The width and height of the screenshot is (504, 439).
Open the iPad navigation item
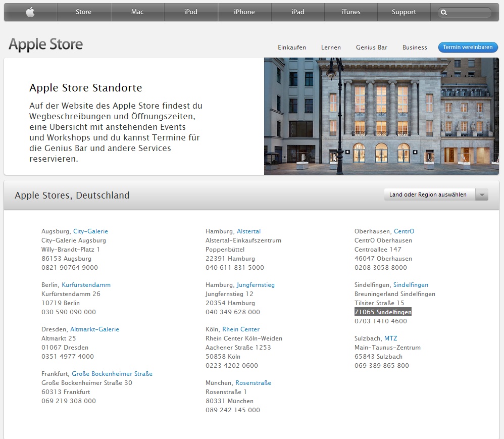point(297,12)
